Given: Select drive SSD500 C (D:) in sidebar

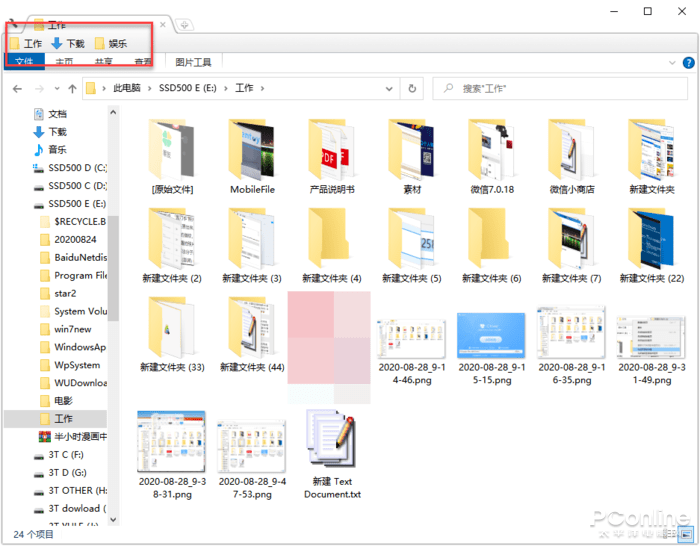Looking at the screenshot, I should pyautogui.click(x=70, y=186).
